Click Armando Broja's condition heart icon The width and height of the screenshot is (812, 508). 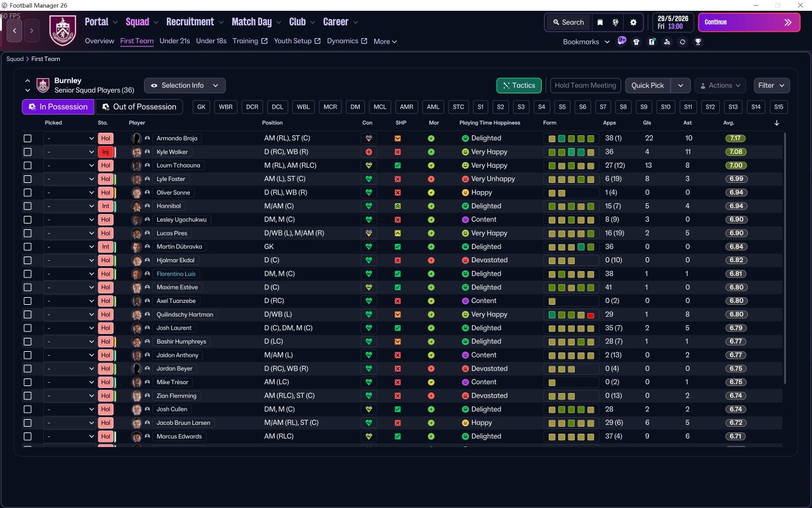tap(368, 138)
